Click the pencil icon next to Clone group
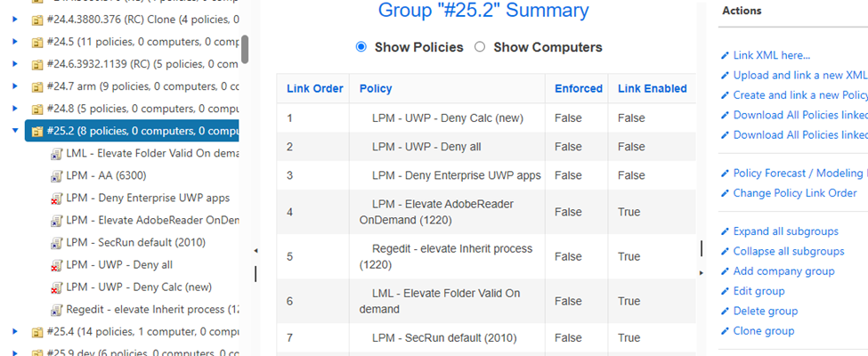Screen dimensions: 868x356 click(x=725, y=331)
